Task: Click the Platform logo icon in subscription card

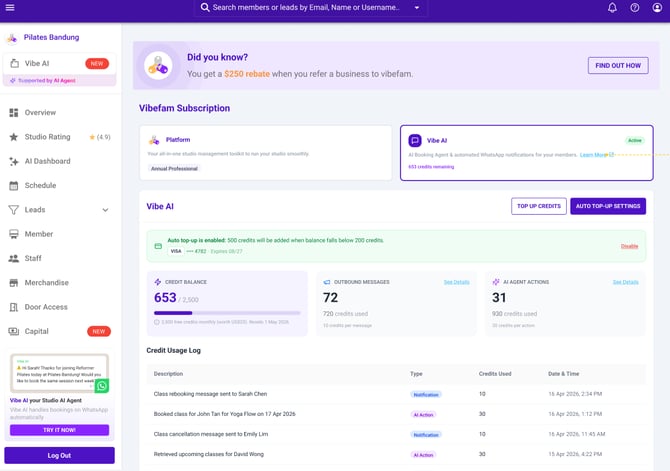Action: tap(154, 140)
